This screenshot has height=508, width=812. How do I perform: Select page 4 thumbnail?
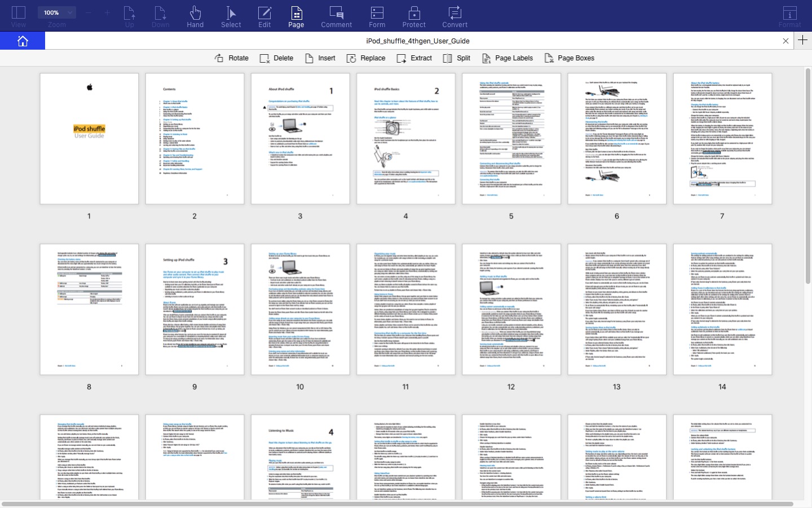pyautogui.click(x=405, y=139)
